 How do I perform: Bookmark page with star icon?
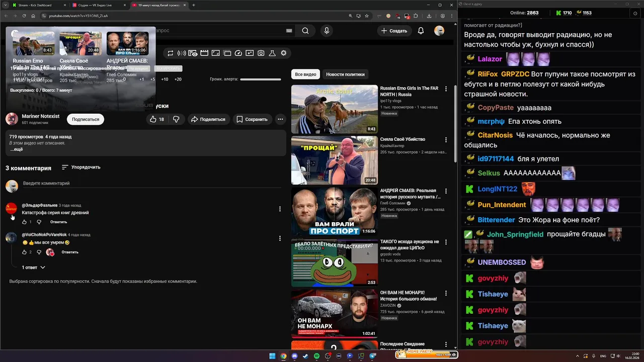click(367, 16)
